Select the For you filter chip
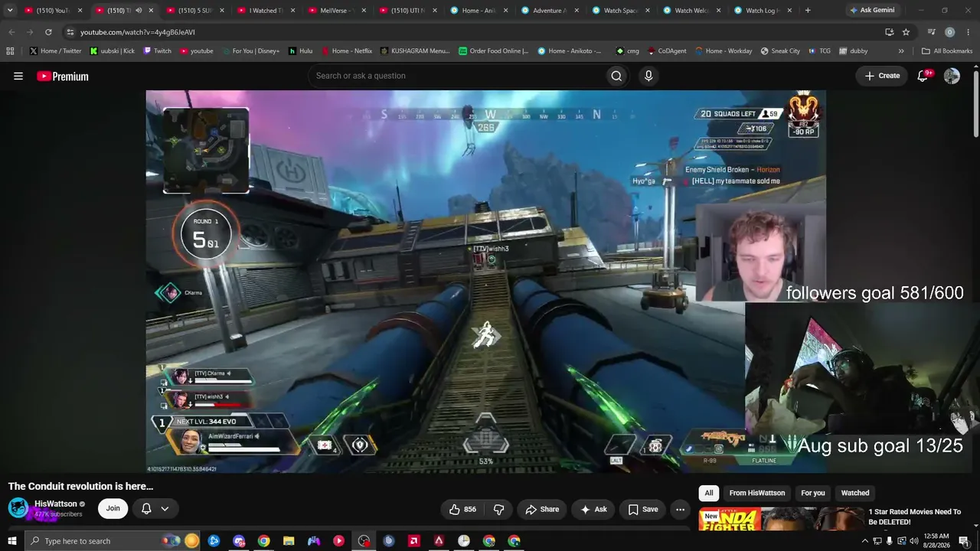This screenshot has height=551, width=980. tap(813, 493)
